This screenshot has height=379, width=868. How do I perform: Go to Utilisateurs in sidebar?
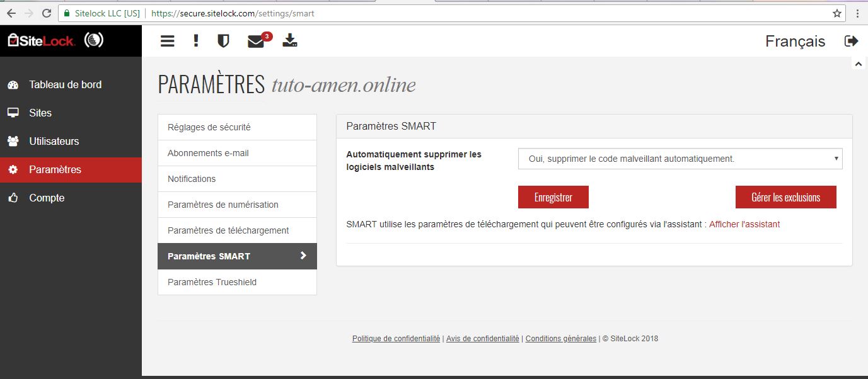click(54, 141)
